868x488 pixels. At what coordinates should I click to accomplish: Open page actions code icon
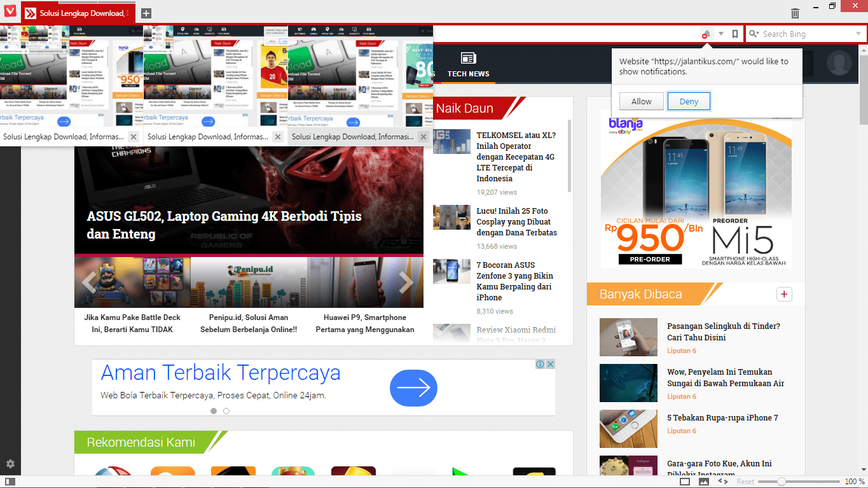pyautogui.click(x=723, y=482)
